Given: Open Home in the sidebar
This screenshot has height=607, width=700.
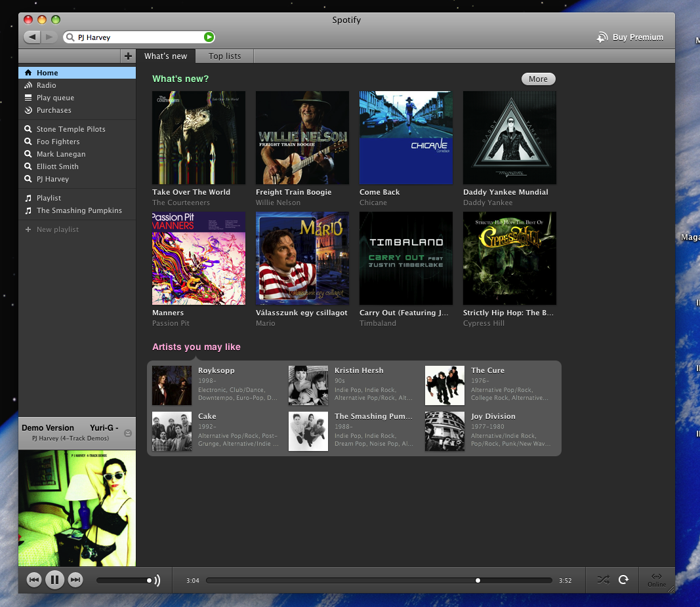Looking at the screenshot, I should pyautogui.click(x=77, y=73).
